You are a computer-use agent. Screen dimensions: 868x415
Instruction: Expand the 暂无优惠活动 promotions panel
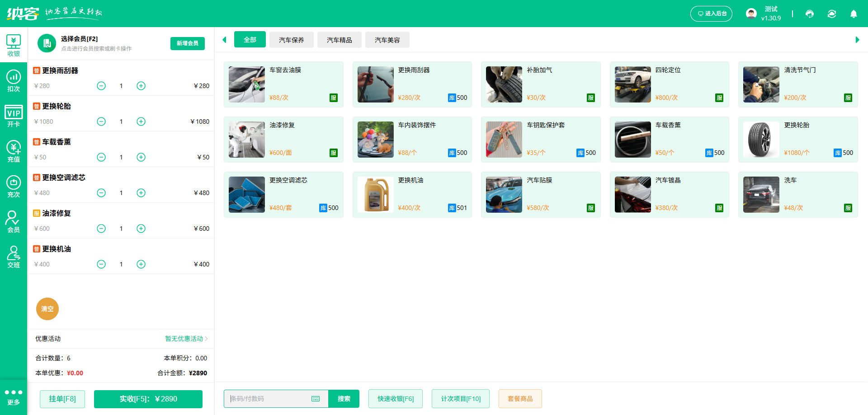(x=185, y=339)
